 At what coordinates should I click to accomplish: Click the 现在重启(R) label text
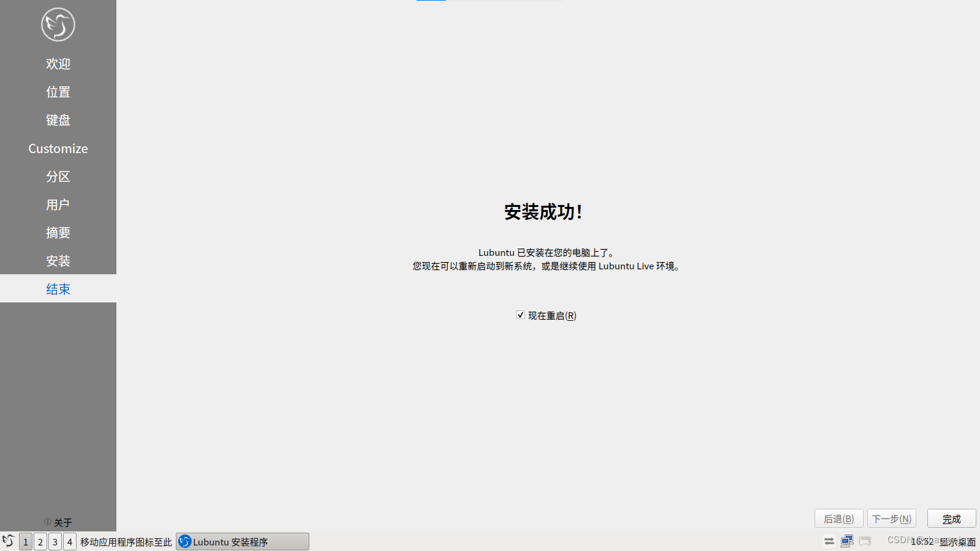[552, 315]
